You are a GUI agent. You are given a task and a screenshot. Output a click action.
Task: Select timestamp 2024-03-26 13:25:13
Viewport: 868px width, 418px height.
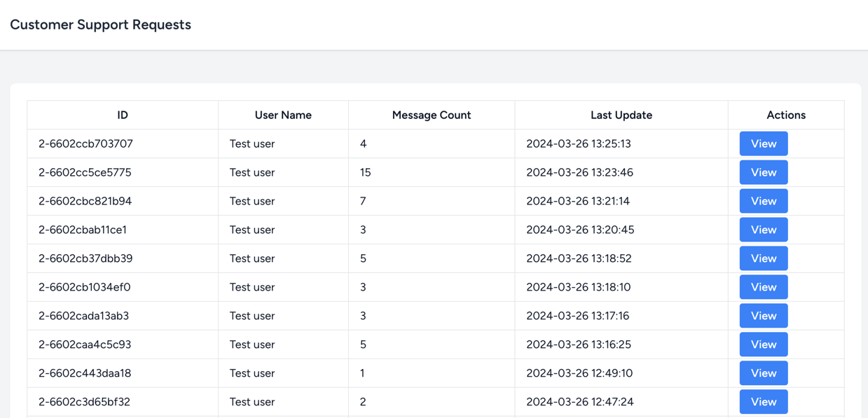(579, 144)
